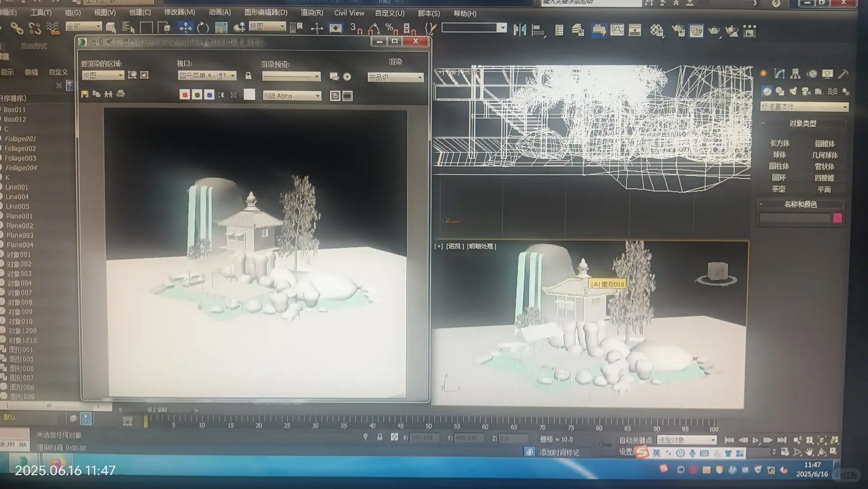Open the Curve Editor
The image size is (868, 489).
click(617, 30)
